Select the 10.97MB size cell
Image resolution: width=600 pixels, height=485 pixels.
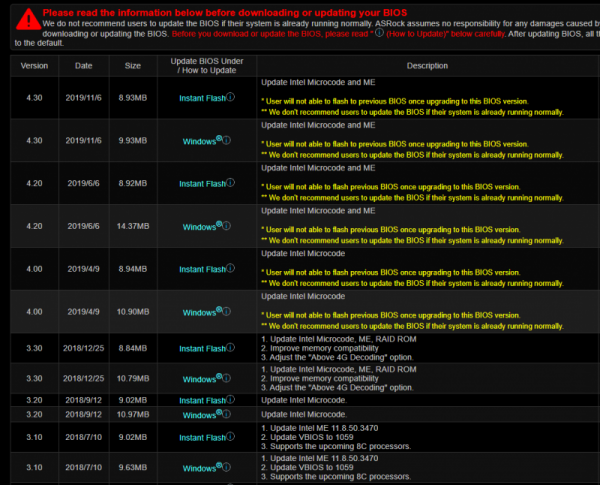[133, 415]
